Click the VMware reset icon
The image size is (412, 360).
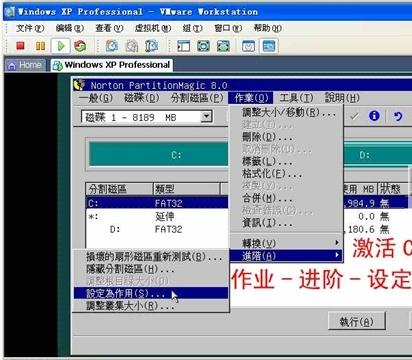click(x=80, y=46)
